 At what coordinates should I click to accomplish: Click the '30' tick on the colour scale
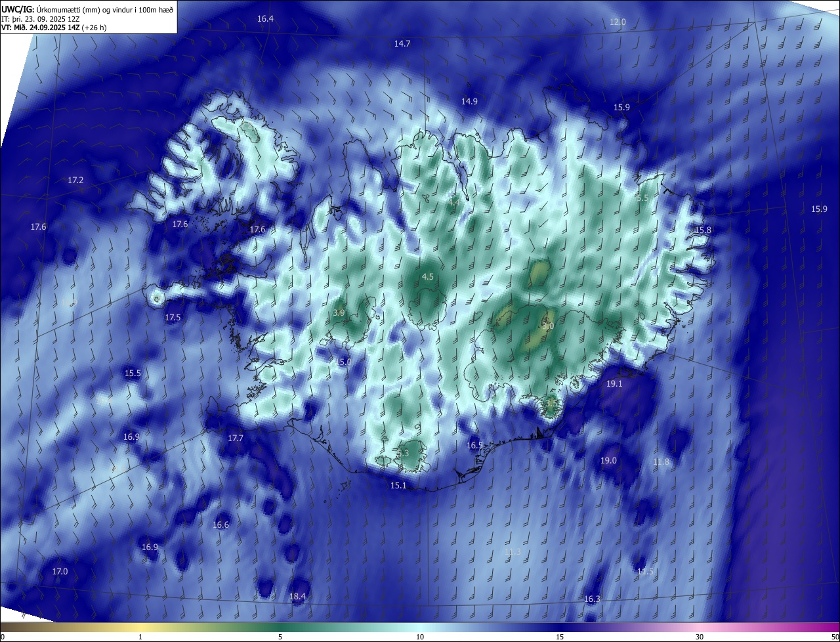click(700, 637)
